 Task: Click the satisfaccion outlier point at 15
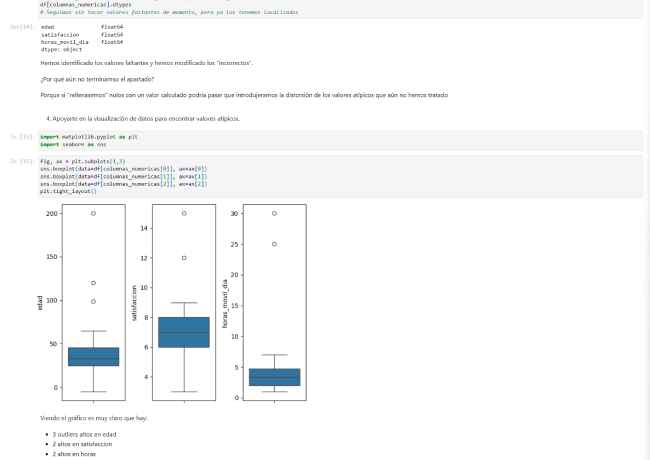coord(183,213)
